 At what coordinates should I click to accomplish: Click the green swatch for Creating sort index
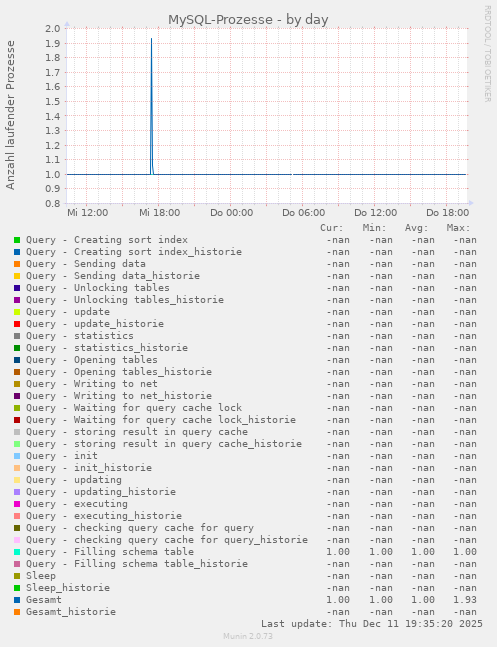click(x=17, y=240)
